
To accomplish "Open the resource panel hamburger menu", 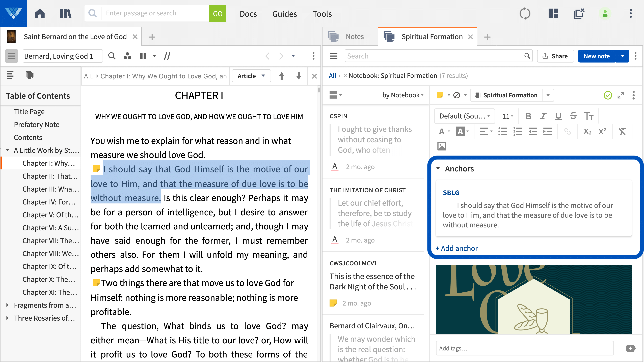I will (12, 56).
